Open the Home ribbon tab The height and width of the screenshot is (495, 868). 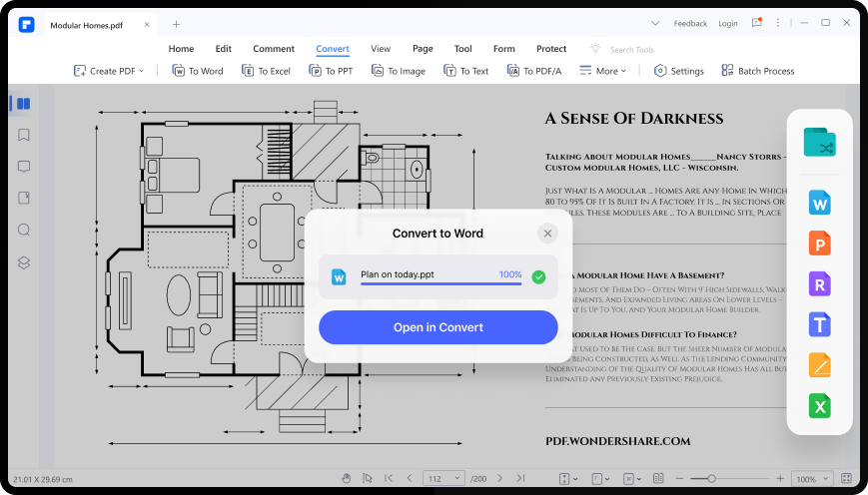181,49
